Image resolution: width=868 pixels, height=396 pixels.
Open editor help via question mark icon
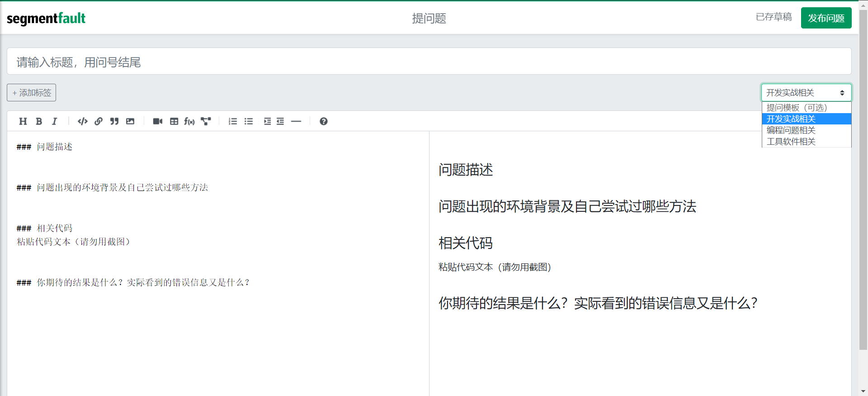[x=324, y=121]
